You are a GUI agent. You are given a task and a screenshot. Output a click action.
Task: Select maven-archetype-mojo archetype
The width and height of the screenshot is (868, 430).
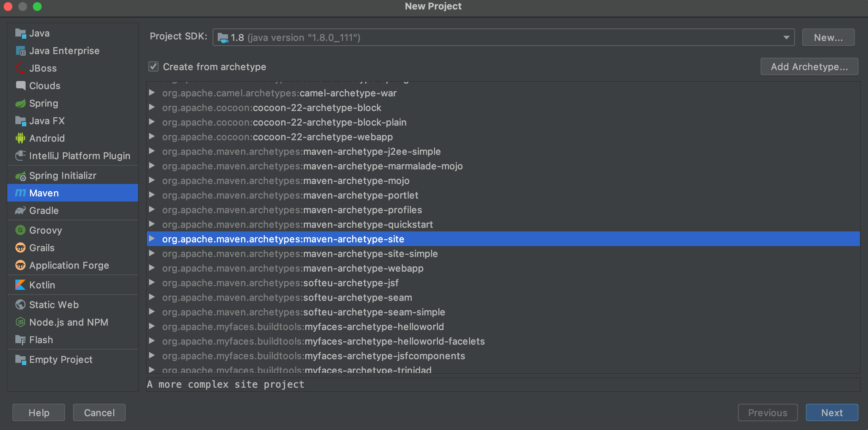pos(503,181)
